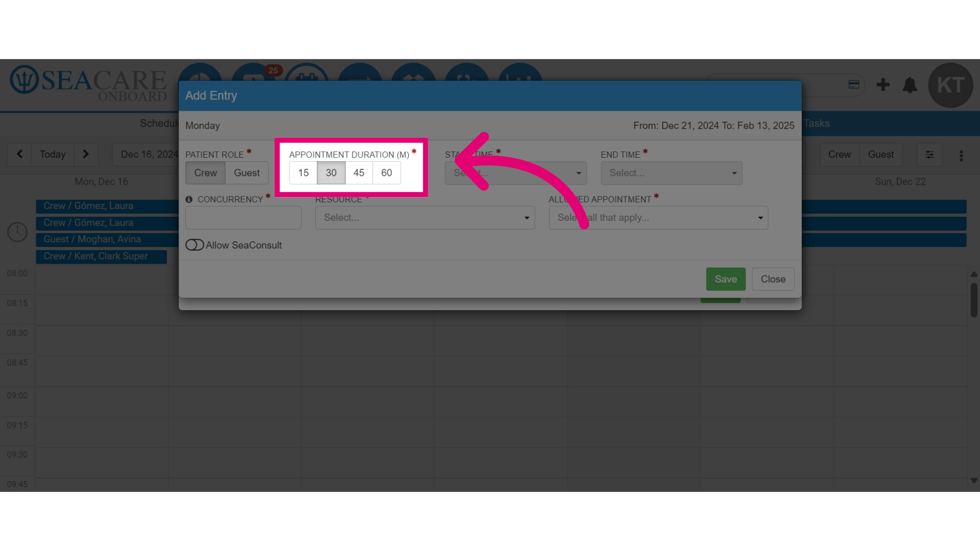Open second Crew / Gómez, Laura event

click(x=107, y=223)
